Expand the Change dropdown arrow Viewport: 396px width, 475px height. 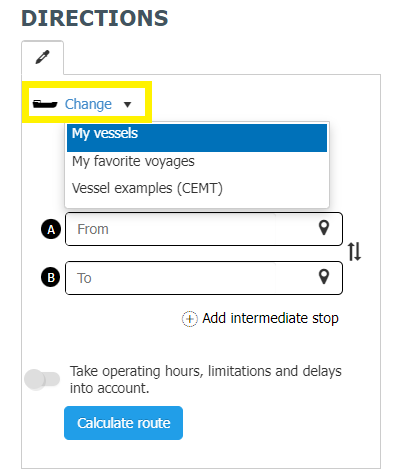click(127, 105)
